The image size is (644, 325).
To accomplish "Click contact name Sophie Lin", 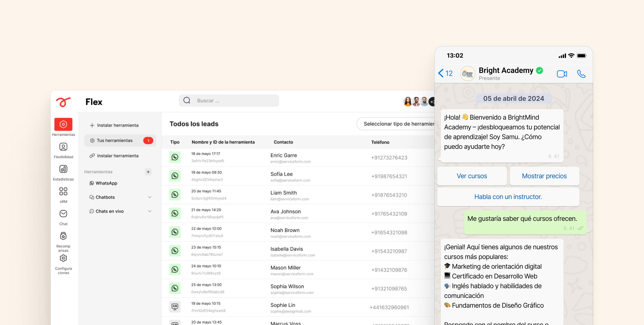I will tap(283, 305).
